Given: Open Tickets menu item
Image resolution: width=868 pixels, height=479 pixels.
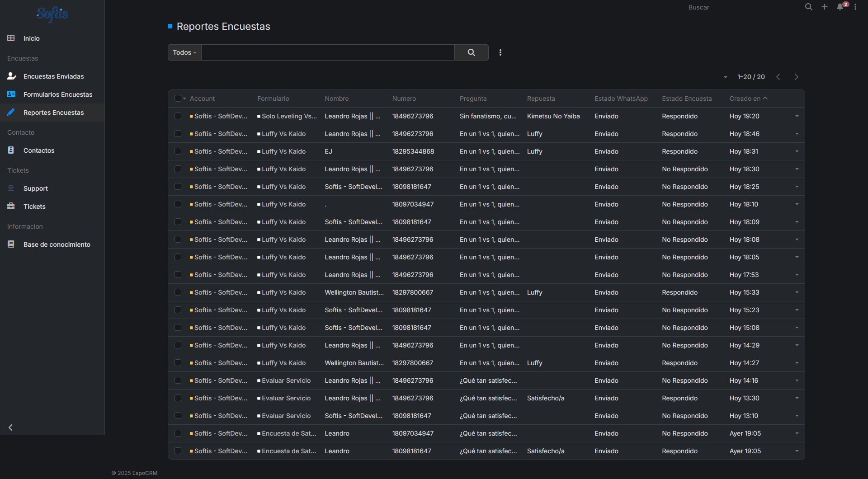Looking at the screenshot, I should tap(52, 207).
